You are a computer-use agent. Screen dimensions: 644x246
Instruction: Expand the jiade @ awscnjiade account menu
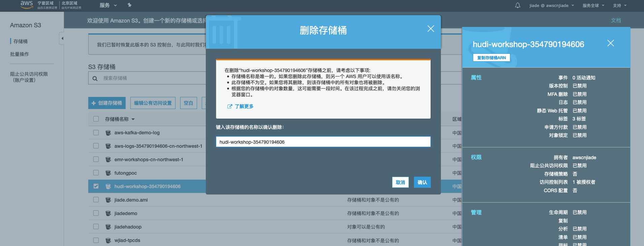pos(551,5)
